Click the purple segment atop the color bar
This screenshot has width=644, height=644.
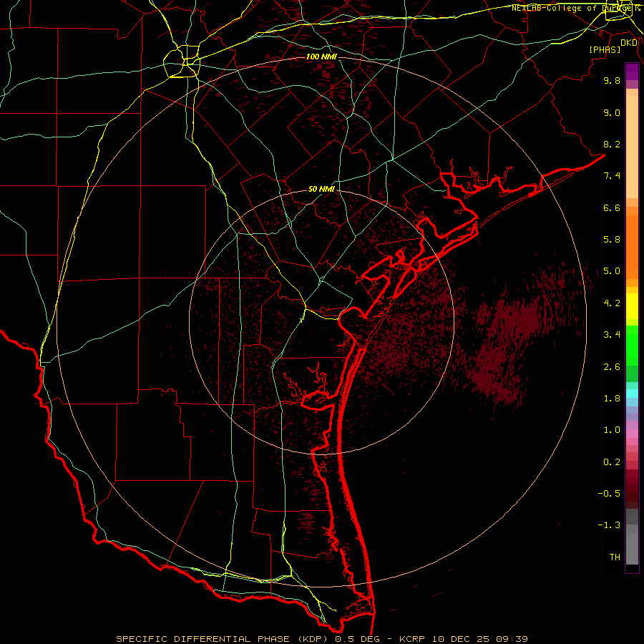point(632,72)
